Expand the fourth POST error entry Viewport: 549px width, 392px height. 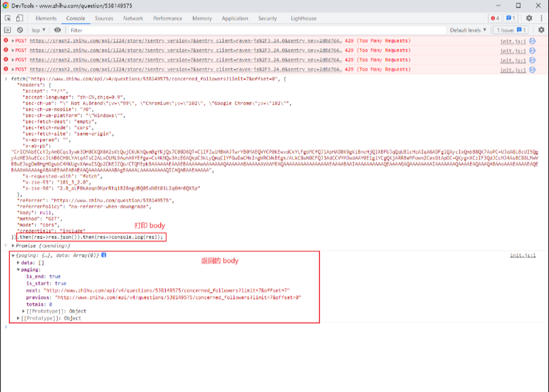click(13, 69)
